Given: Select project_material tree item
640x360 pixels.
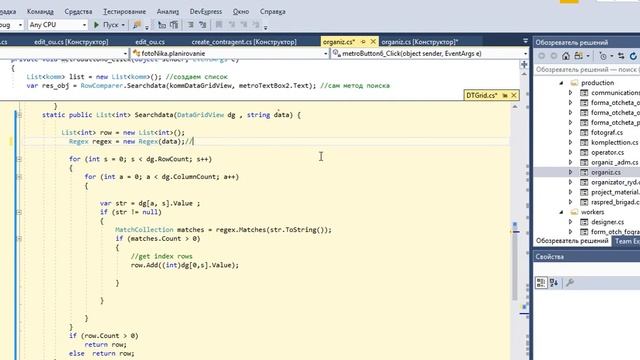Looking at the screenshot, I should coord(616,192).
